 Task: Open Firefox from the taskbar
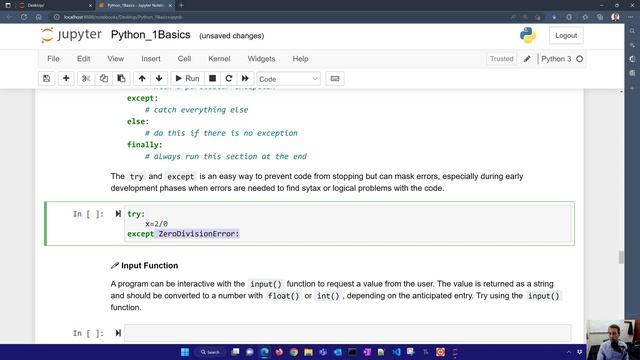[x=279, y=352]
